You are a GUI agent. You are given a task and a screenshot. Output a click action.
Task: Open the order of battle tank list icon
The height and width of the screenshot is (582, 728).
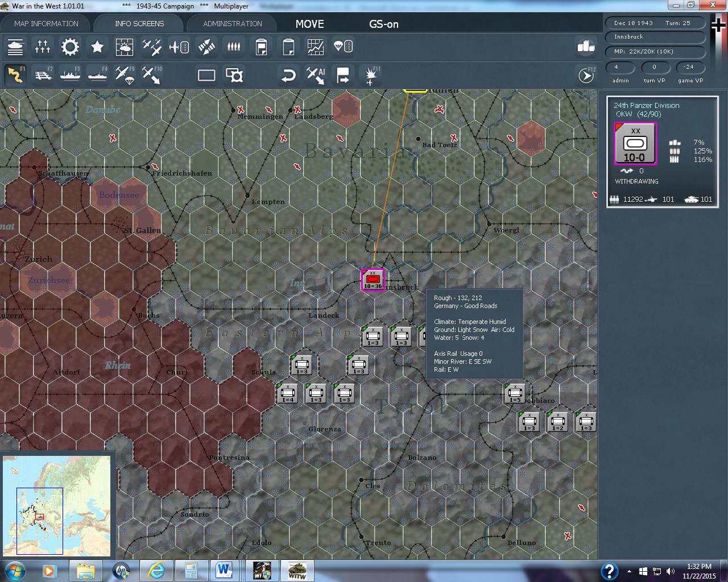point(15,47)
